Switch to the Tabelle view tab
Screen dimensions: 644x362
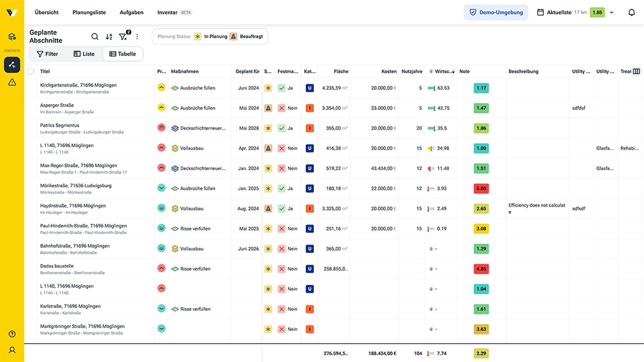[123, 54]
